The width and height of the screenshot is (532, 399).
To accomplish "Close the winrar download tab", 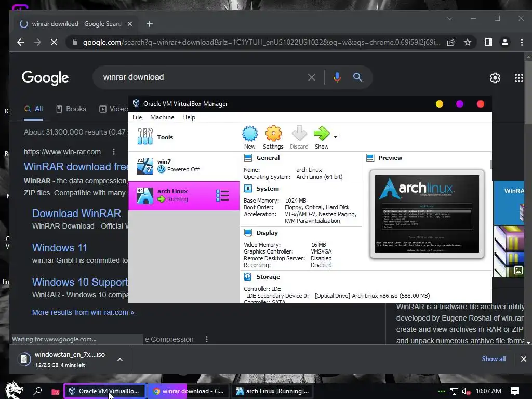I will (x=129, y=24).
